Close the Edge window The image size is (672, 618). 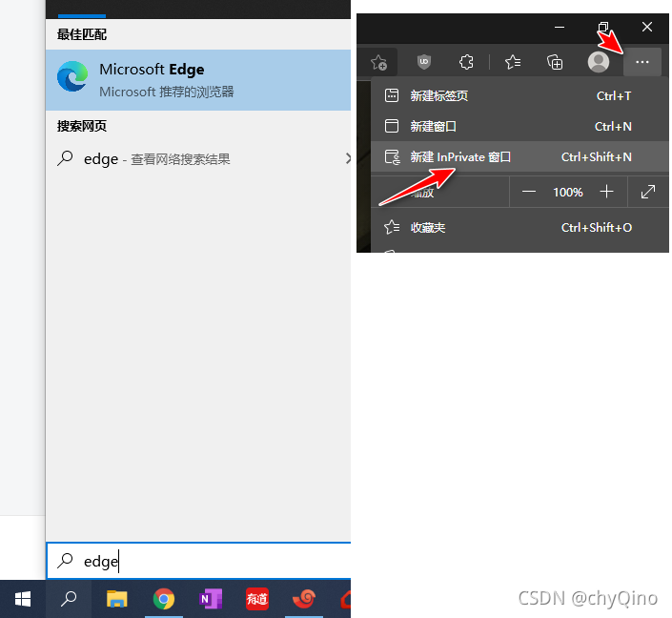coord(646,27)
